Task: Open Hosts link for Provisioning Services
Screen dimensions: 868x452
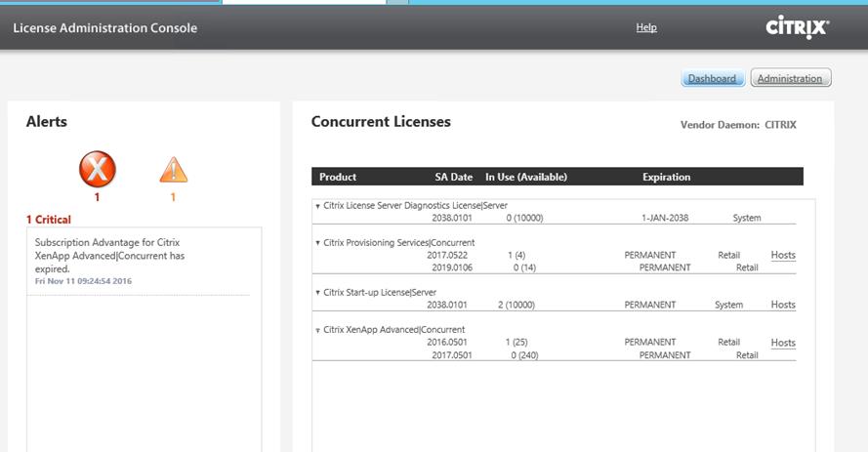Action: click(x=783, y=255)
